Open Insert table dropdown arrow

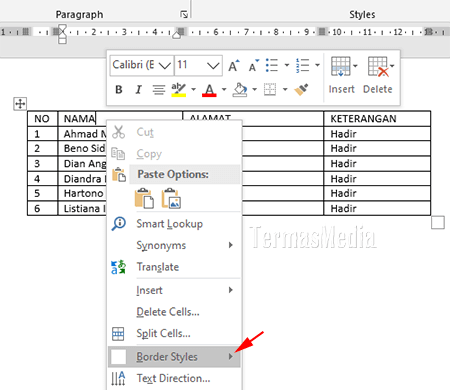coord(355,66)
